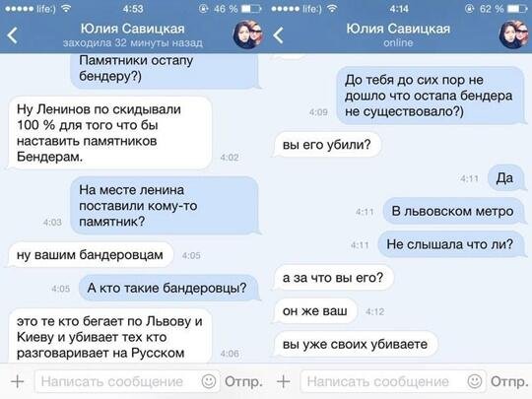The width and height of the screenshot is (532, 399).
Task: Tap battery indicator showing 62 %
Action: [x=518, y=9]
